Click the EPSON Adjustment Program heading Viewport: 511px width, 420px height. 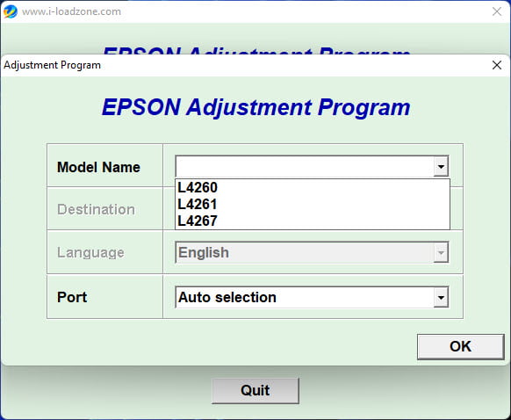pos(255,107)
